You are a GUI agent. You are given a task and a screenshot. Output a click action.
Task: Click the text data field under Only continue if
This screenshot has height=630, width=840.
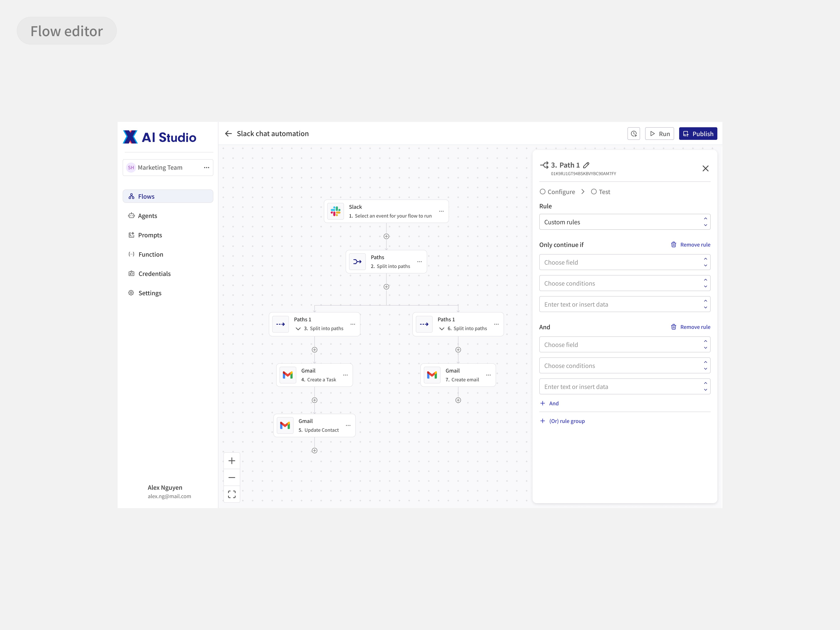(625, 304)
